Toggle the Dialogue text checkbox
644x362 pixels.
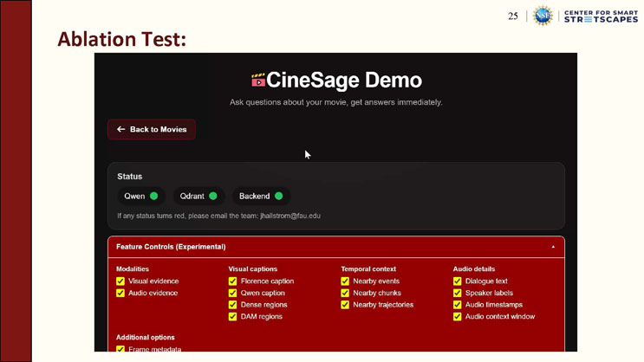[x=457, y=281]
